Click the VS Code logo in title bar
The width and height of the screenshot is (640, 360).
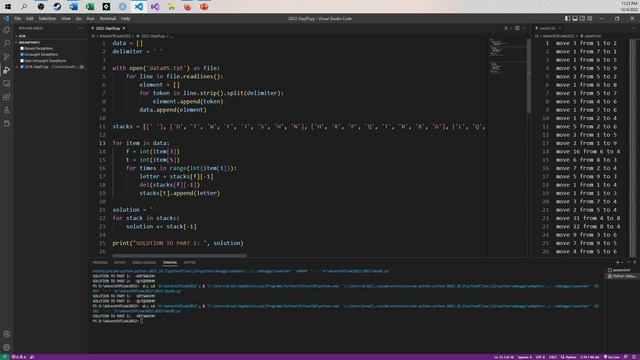click(x=6, y=18)
